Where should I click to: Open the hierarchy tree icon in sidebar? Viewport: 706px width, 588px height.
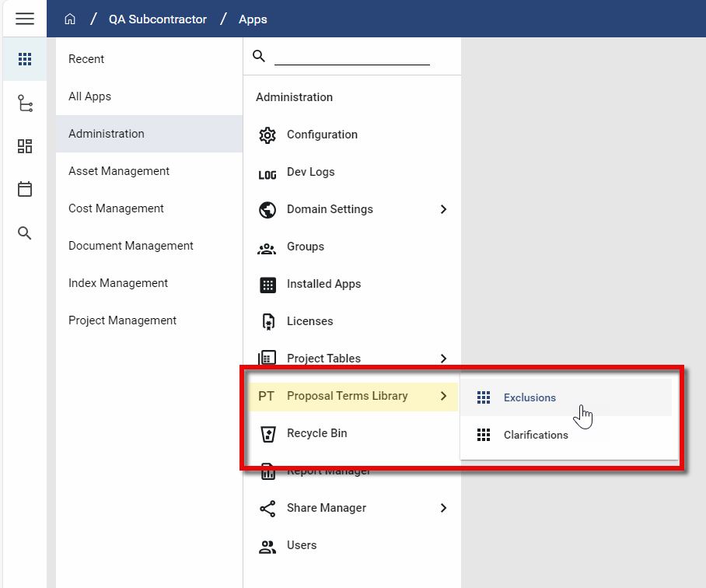point(25,103)
